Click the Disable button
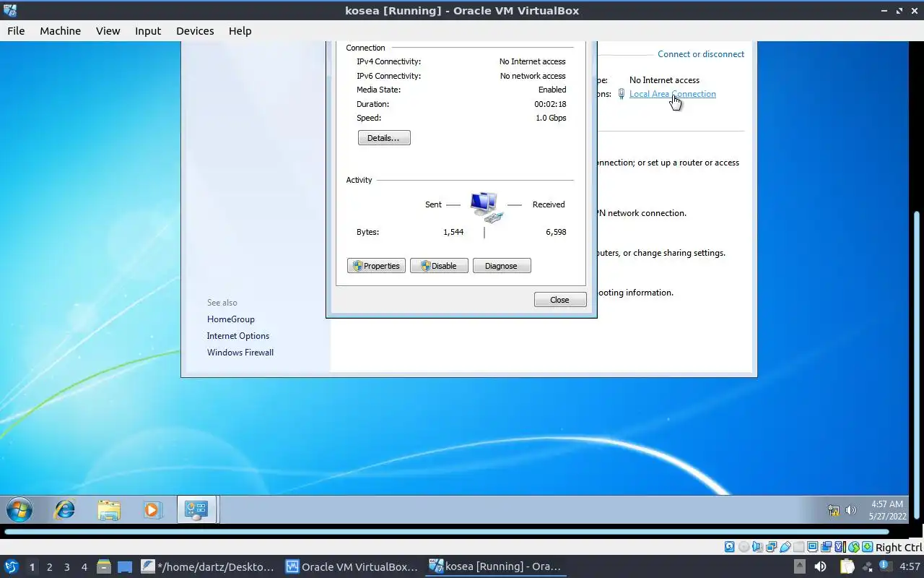 tap(439, 266)
